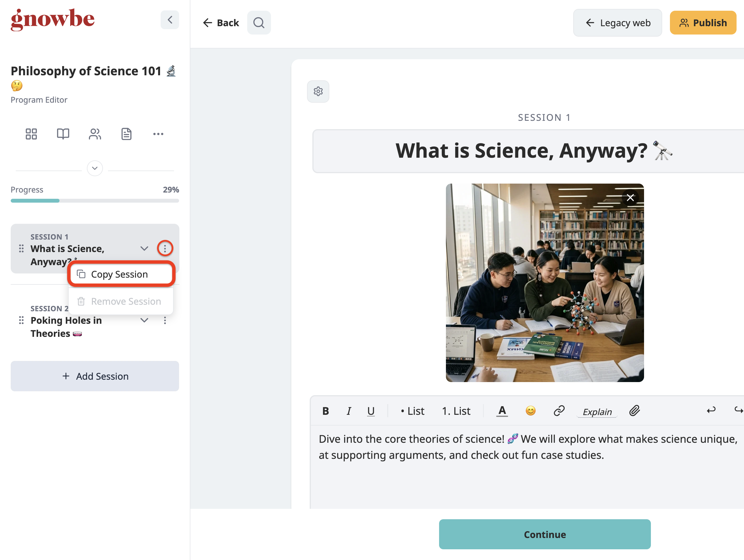Open the text color picker
This screenshot has height=560, width=744.
click(502, 411)
